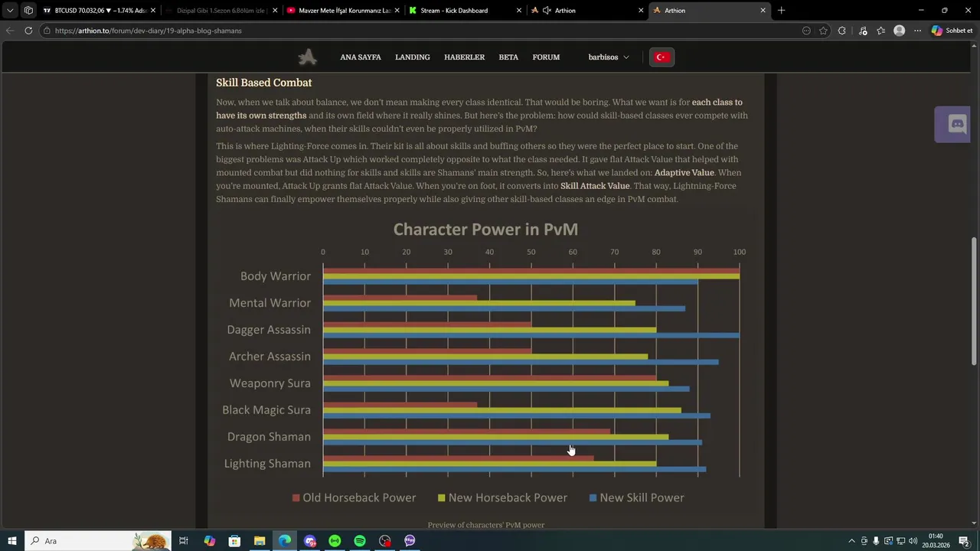Click the microphone icon in system tray
This screenshot has height=551, width=980.
[x=876, y=541]
